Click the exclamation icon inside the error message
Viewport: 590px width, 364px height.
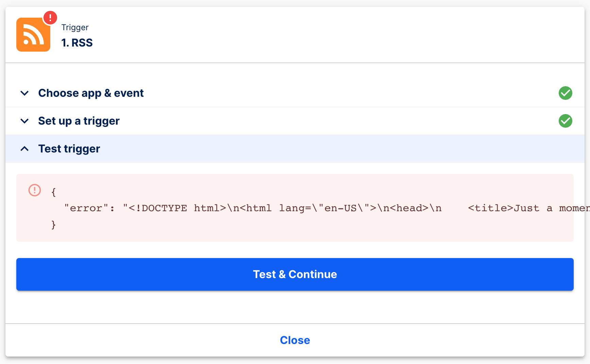(34, 190)
